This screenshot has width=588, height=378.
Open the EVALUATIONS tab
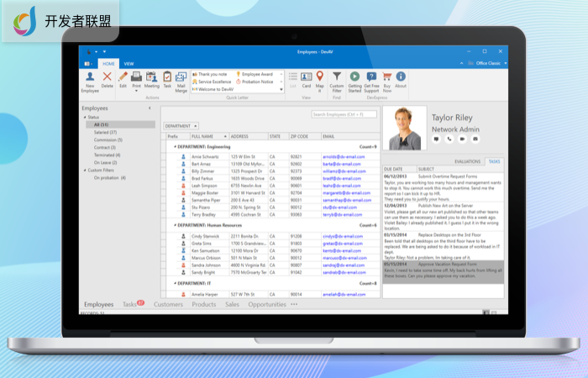coord(467,160)
